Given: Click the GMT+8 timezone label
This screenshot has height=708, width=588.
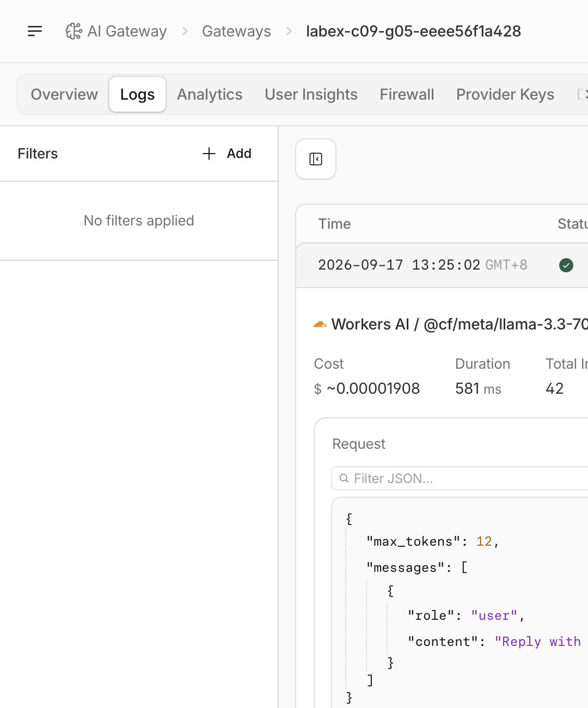Looking at the screenshot, I should 506,265.
